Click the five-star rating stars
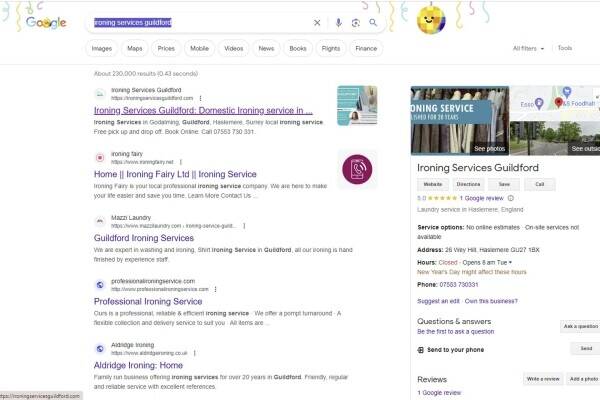 (442, 198)
